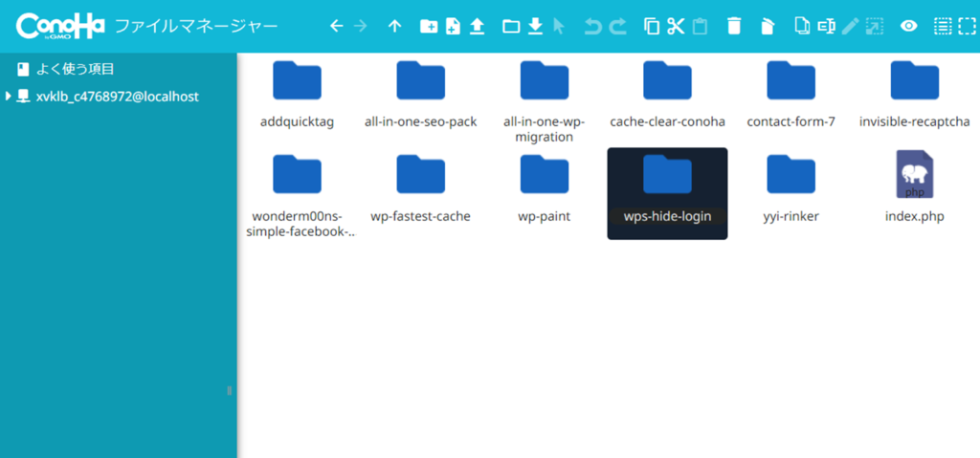Redo the last action
This screenshot has height=458, width=980.
click(617, 26)
